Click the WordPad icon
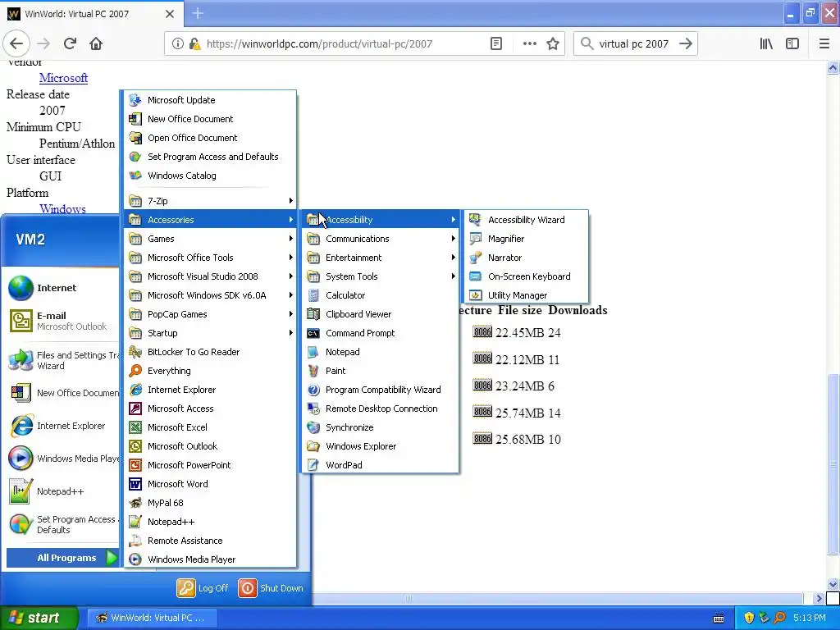840x630 pixels. [x=313, y=465]
